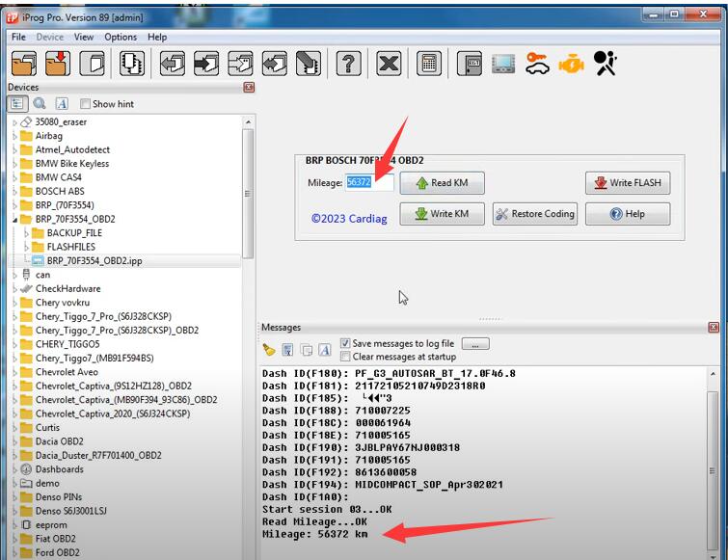Viewport: 728px width, 560px height.
Task: Select the BRP_(70F3554) folder
Action: [65, 205]
